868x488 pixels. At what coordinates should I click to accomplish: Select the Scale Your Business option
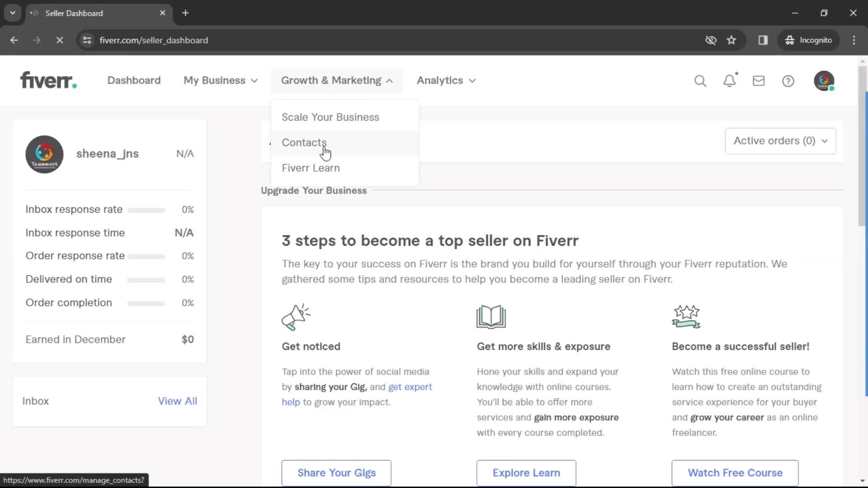click(x=330, y=117)
